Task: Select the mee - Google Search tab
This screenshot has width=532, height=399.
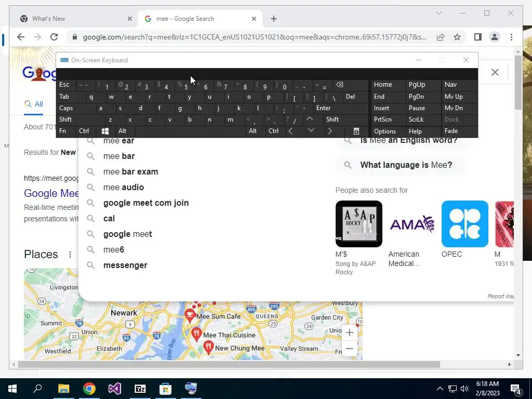Action: [200, 19]
